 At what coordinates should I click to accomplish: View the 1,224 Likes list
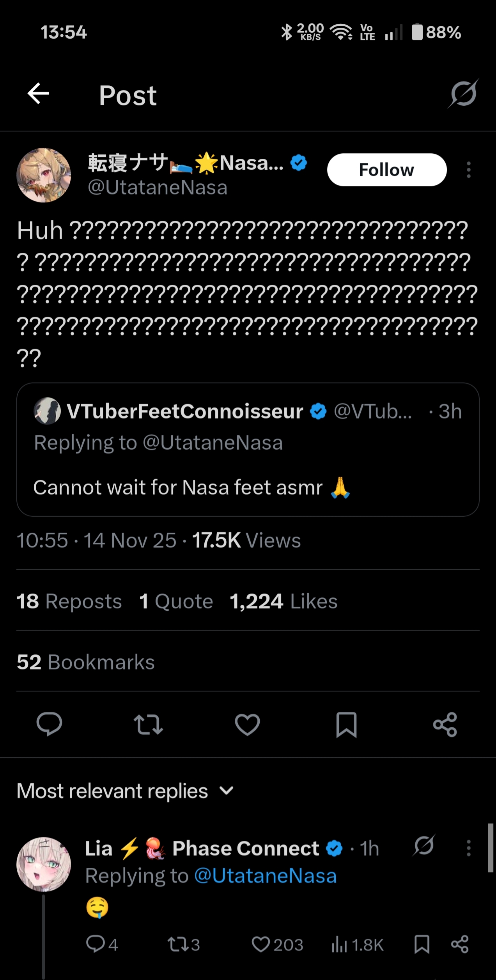pos(283,601)
